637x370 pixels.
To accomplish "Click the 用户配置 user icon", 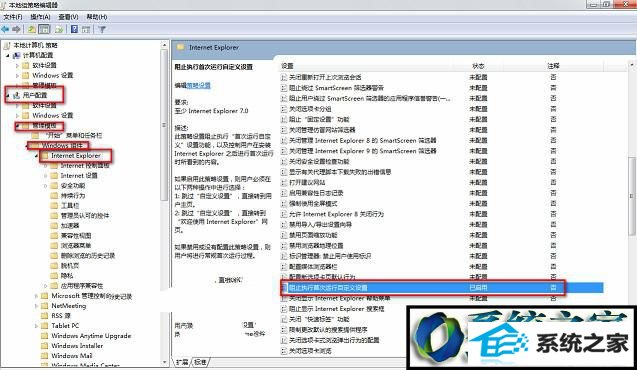I will 17,95.
